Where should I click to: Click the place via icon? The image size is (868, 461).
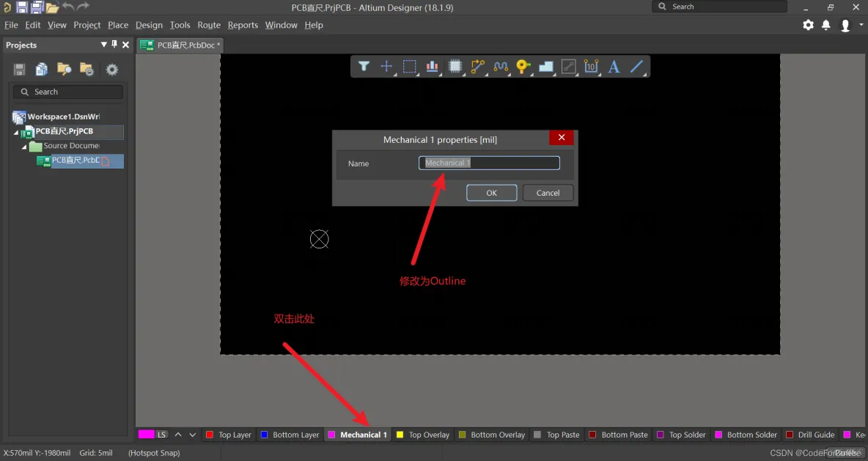pos(523,67)
